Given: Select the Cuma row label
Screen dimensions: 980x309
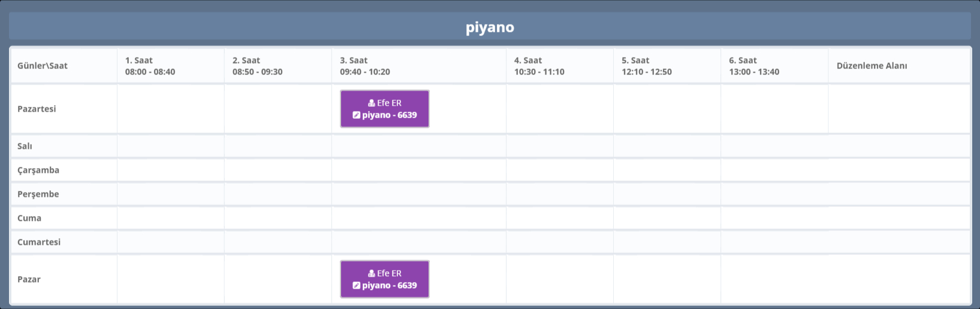Looking at the screenshot, I should [x=29, y=218].
